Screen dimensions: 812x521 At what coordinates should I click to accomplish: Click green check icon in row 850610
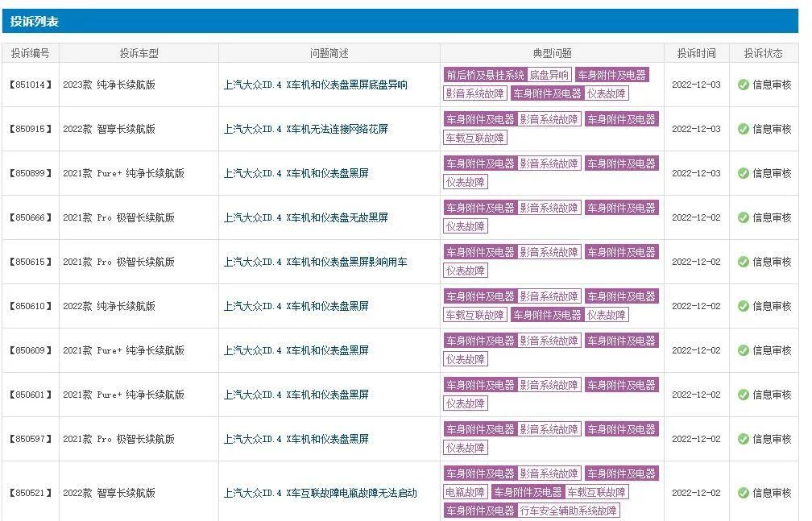(743, 306)
